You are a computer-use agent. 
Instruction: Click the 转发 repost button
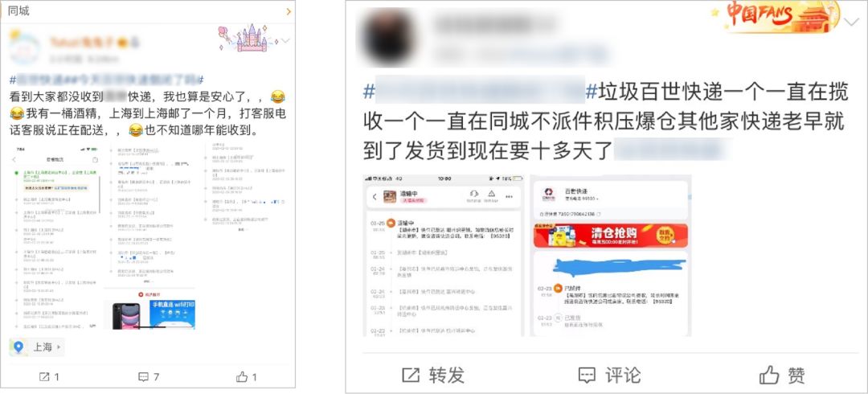pyautogui.click(x=433, y=376)
